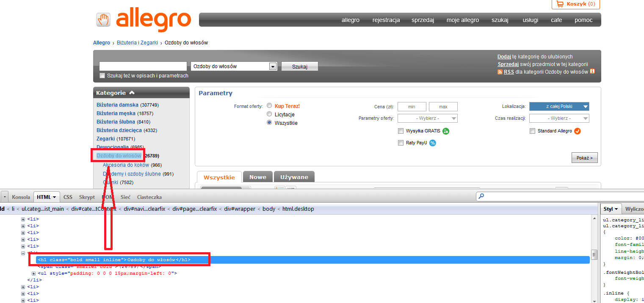Open the 'z całej Polski' location dropdown

pos(559,107)
